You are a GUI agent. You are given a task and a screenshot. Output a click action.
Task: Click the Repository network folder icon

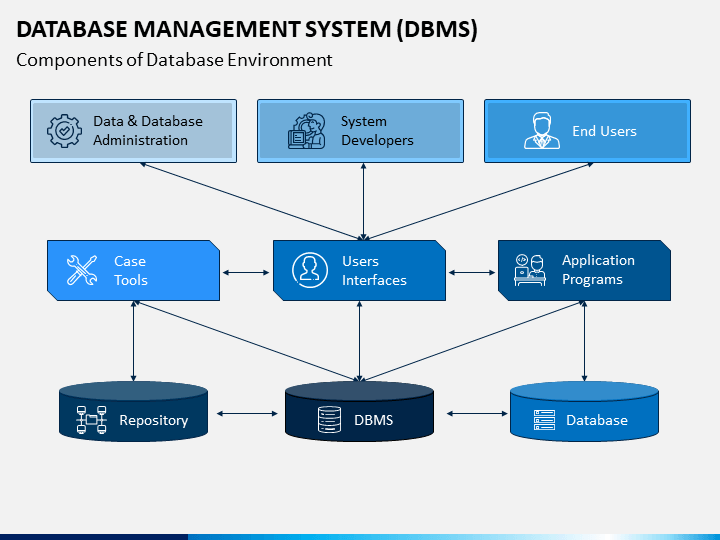[x=91, y=420]
